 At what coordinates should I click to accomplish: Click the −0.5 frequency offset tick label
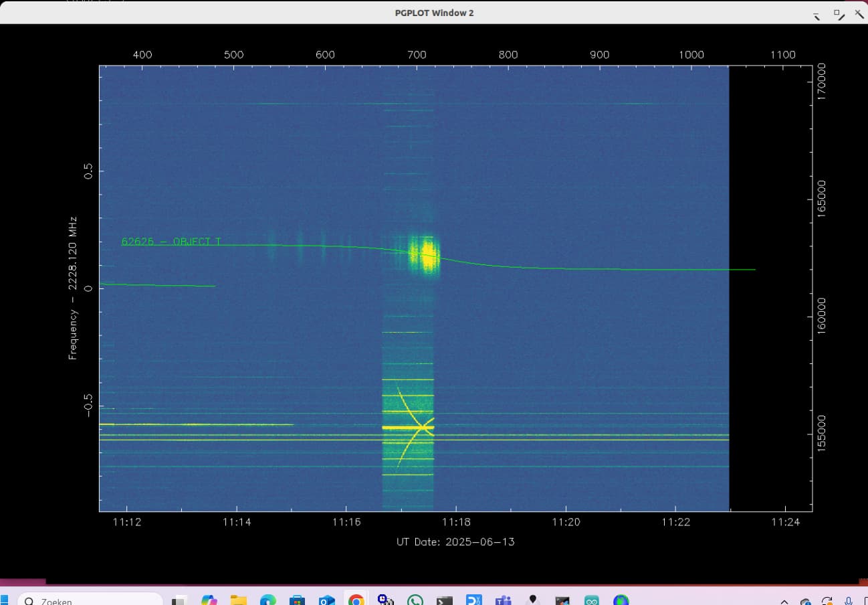88,406
